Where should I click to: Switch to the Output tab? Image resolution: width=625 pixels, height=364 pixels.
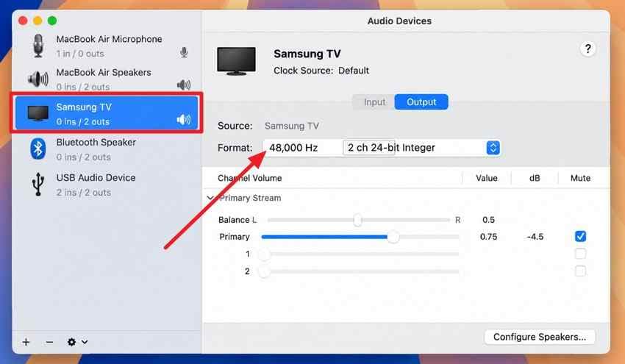pyautogui.click(x=421, y=102)
